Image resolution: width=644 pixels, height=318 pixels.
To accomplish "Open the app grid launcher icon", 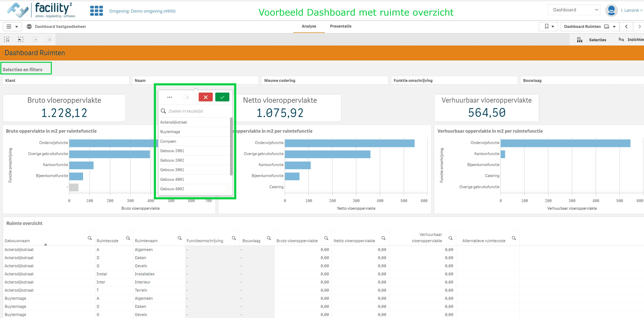I will (96, 11).
